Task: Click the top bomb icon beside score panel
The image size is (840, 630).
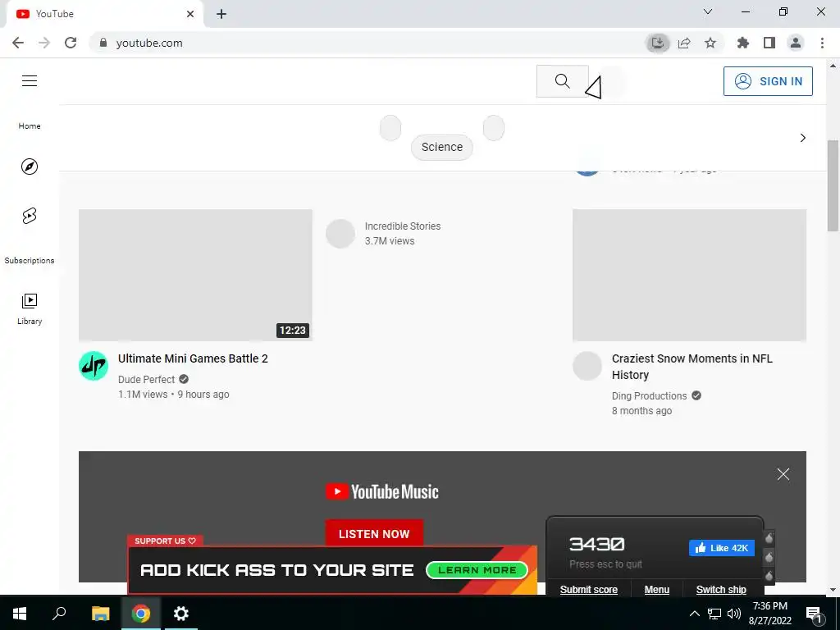Action: [x=769, y=537]
